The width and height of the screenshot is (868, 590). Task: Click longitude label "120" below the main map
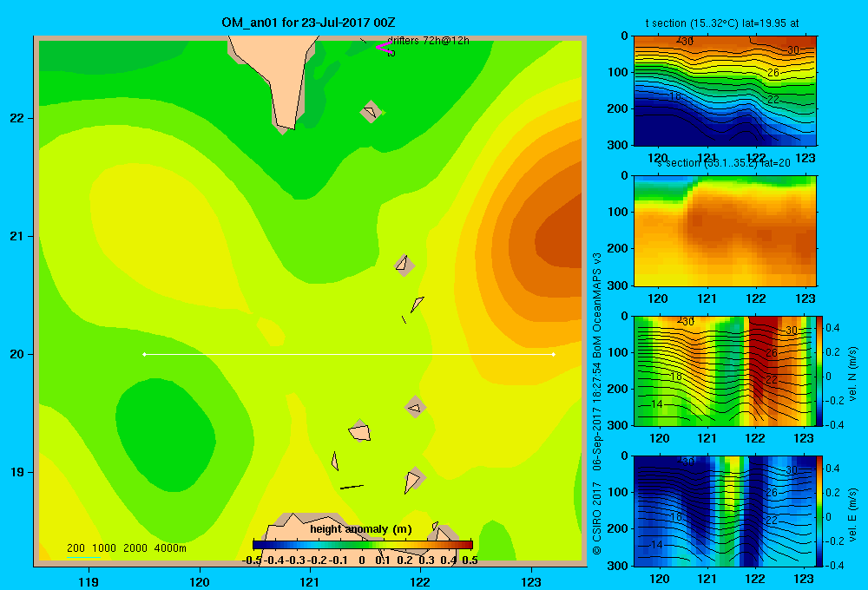click(200, 581)
